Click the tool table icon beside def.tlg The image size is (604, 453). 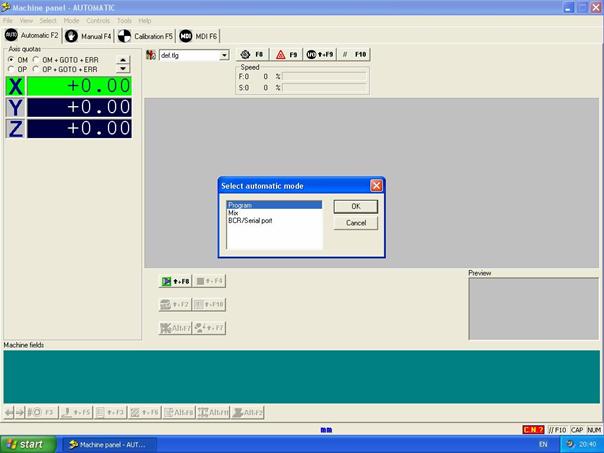[x=151, y=55]
